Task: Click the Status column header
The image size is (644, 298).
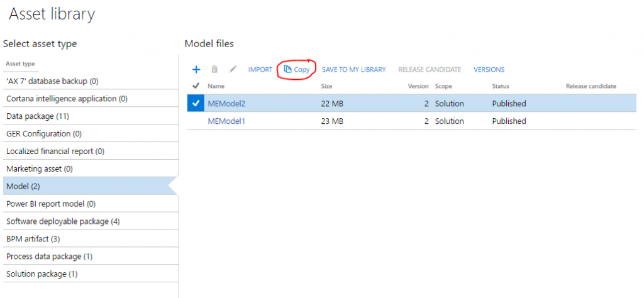Action: (500, 86)
